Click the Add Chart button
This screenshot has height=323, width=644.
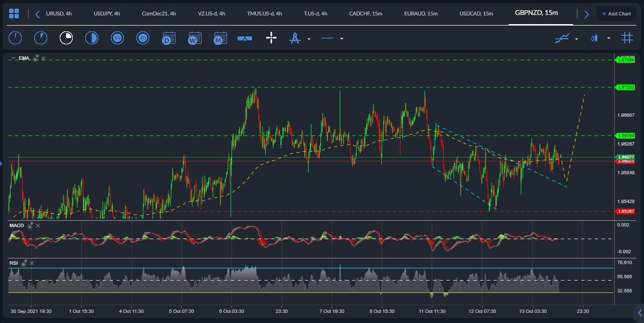(x=617, y=13)
